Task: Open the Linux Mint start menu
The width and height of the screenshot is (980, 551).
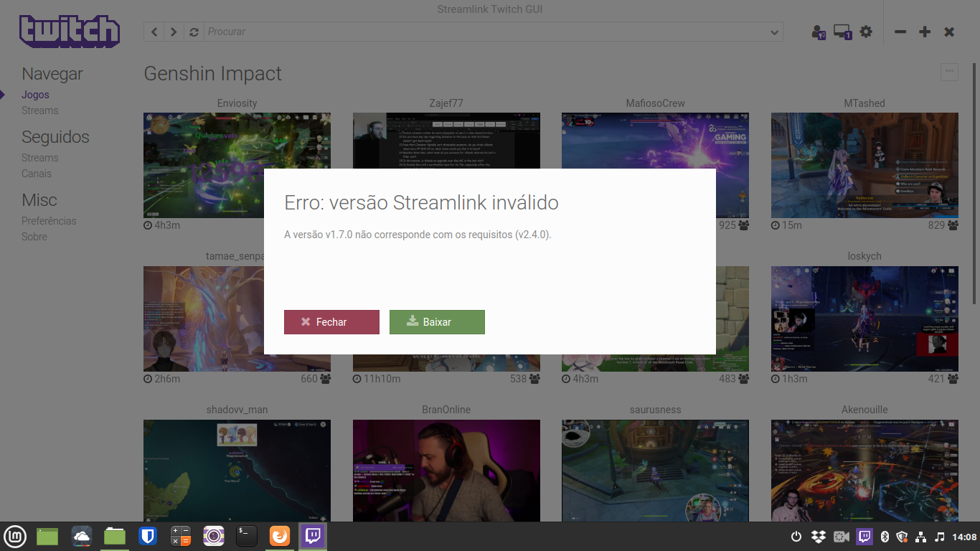Action: (x=15, y=536)
